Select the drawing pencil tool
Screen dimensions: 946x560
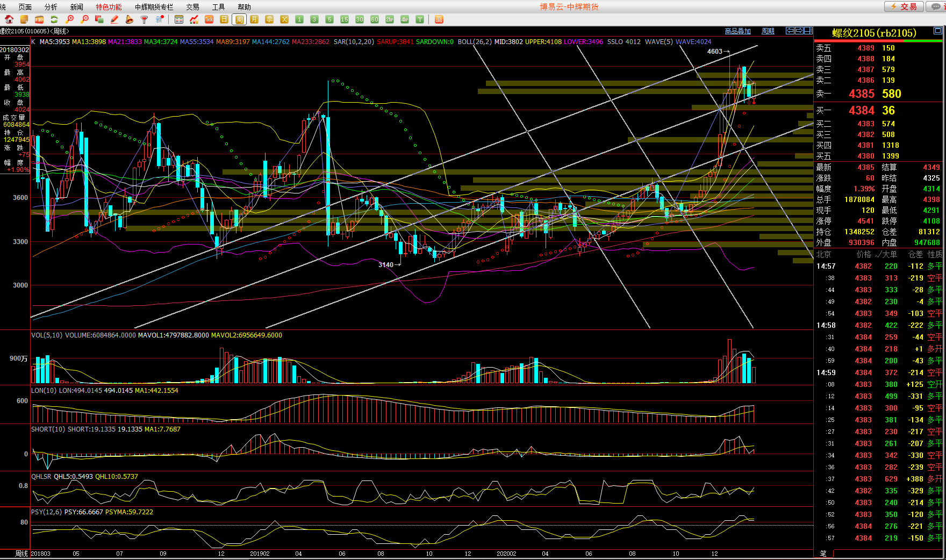[114, 19]
